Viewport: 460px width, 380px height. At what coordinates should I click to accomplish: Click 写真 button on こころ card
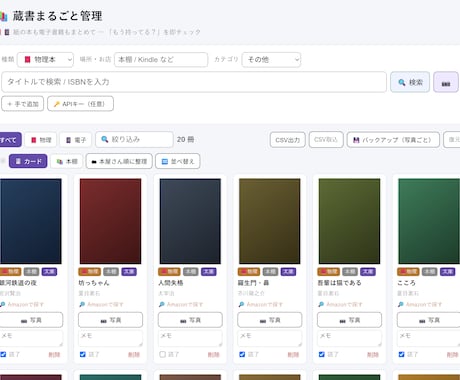pyautogui.click(x=429, y=320)
